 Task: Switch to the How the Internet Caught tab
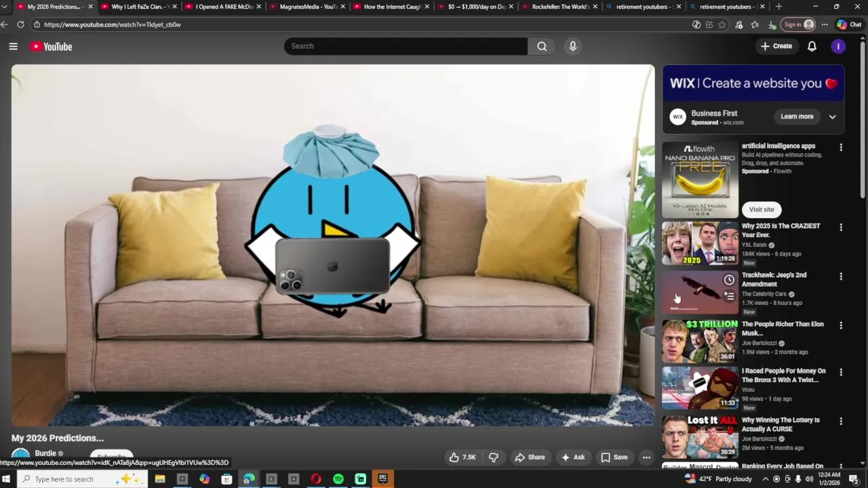[392, 7]
